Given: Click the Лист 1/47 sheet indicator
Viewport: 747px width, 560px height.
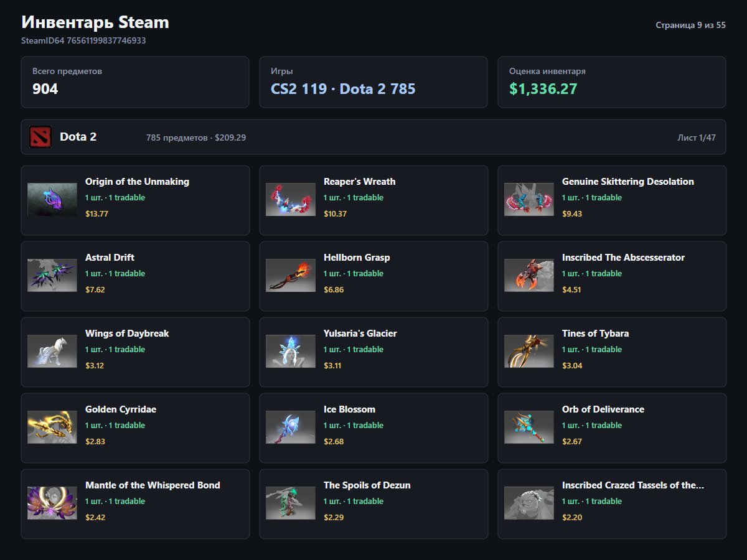Looking at the screenshot, I should pos(697,138).
